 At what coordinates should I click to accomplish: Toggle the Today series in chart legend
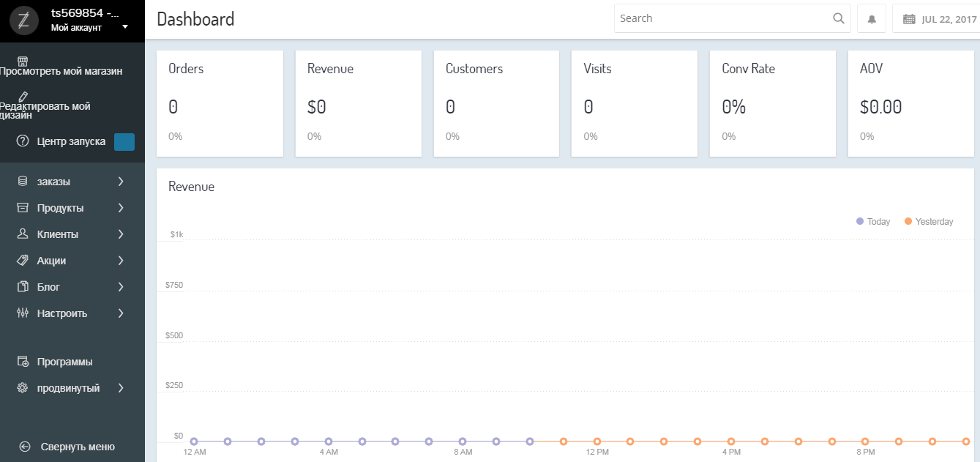873,222
